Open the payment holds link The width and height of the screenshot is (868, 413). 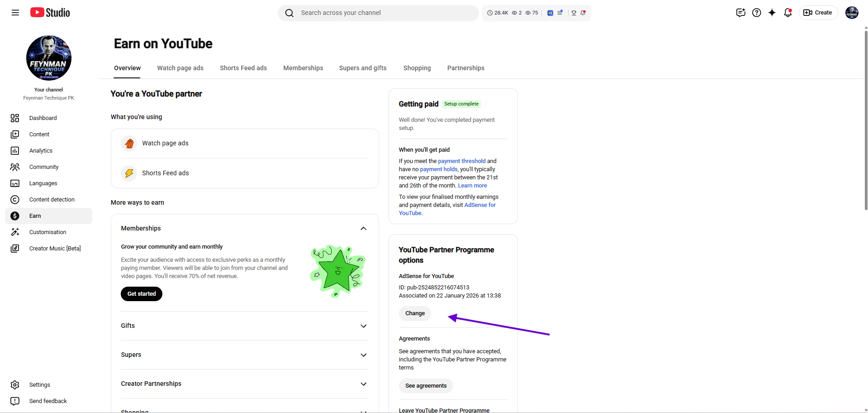click(439, 169)
